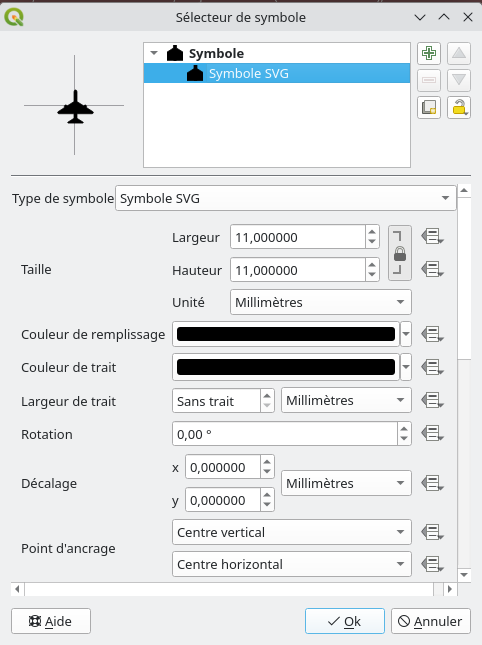This screenshot has height=645, width=482.
Task: Open data-defined override for Couleur de trait
Action: tap(432, 367)
